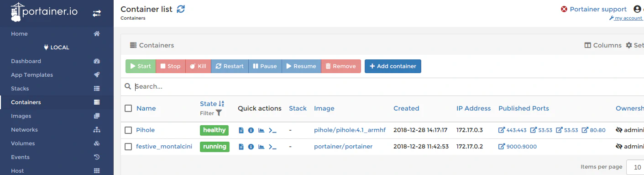Click the Remove button
The image size is (644, 175).
click(341, 66)
